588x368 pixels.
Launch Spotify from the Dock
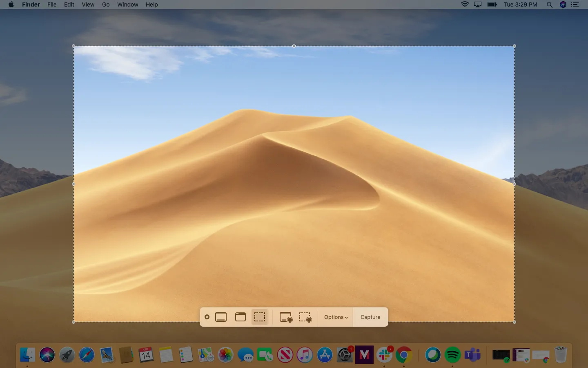[x=452, y=355]
